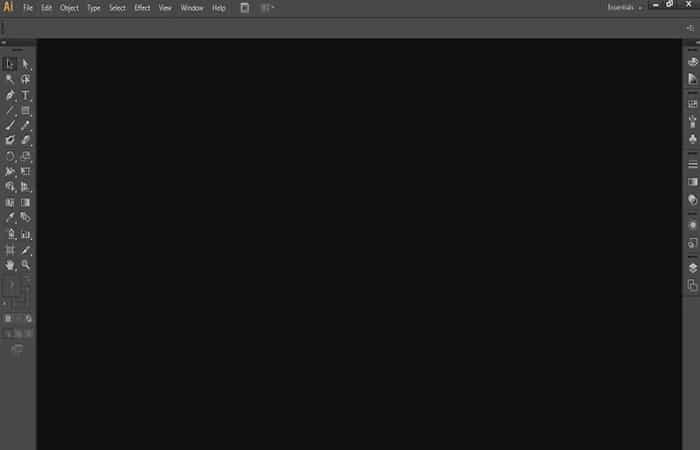This screenshot has height=450, width=700.
Task: Select the Gradient tool
Action: click(x=25, y=203)
